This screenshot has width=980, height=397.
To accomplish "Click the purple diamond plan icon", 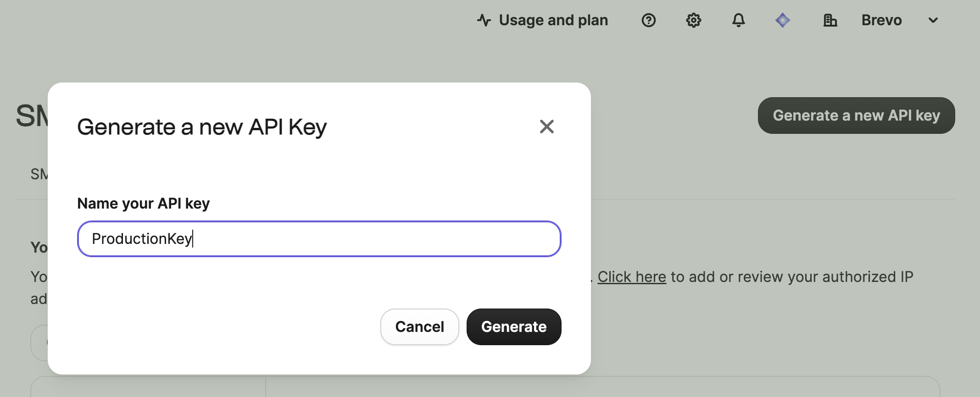I will 783,20.
